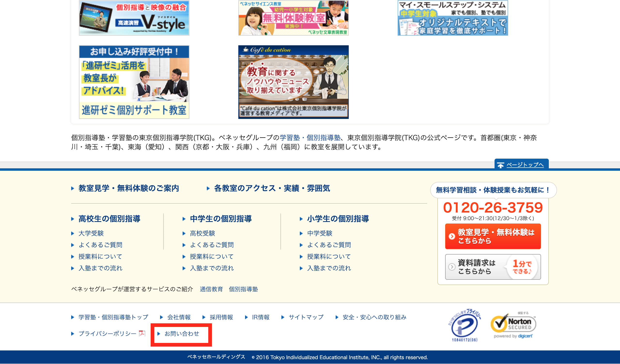
Task: Click the 高校受験 link
Action: pyautogui.click(x=202, y=233)
